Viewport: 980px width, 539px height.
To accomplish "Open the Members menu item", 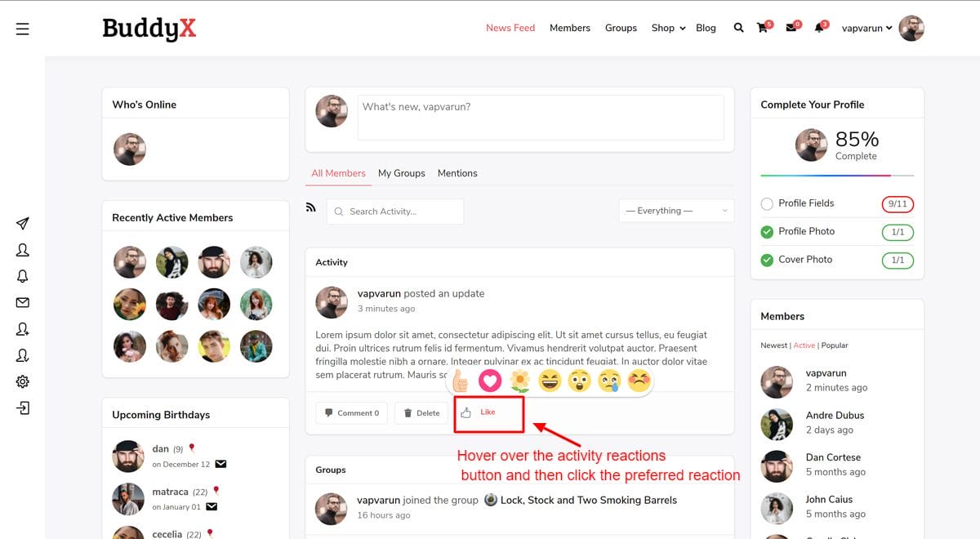I will [x=569, y=28].
